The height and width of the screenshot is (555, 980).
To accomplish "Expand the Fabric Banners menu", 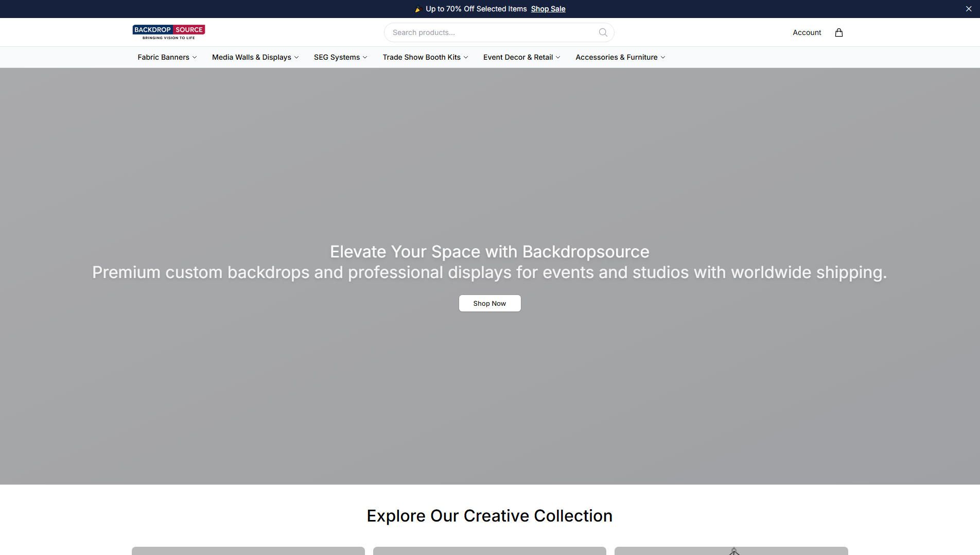I will click(167, 57).
